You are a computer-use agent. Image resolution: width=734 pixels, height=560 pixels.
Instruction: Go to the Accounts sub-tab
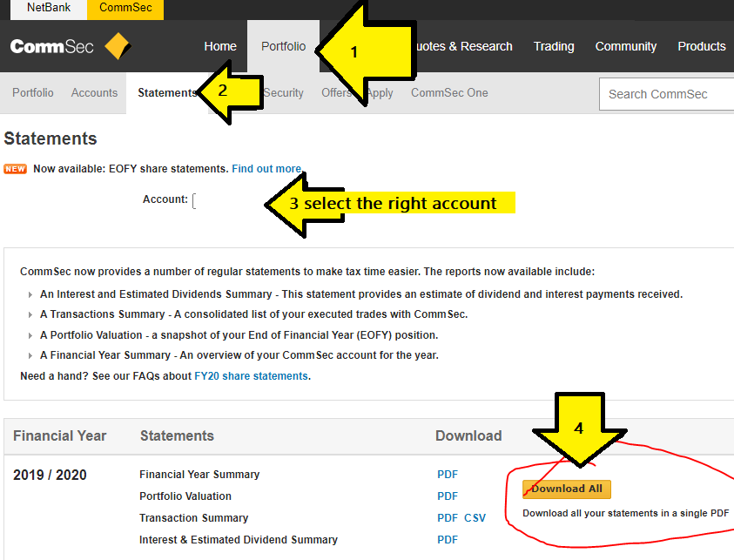[94, 92]
